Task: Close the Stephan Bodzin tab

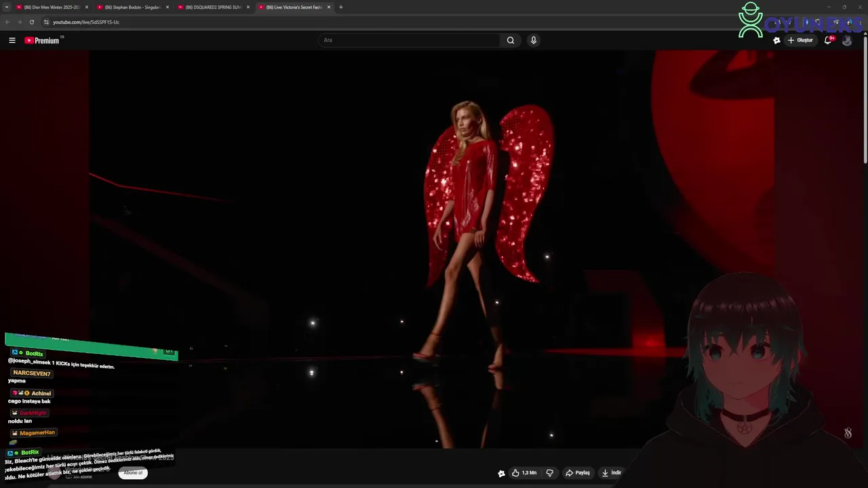Action: pos(167,7)
